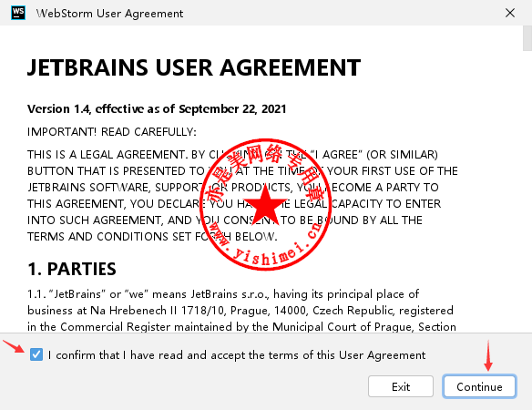Screen dimensions: 532x410
Task: Click the red star in the stamp
Action: pos(266,205)
